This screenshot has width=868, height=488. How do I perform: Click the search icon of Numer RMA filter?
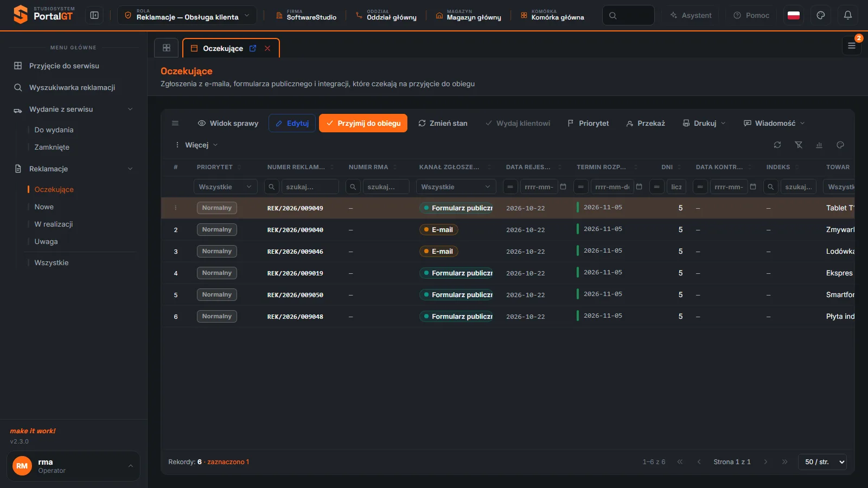pos(353,187)
